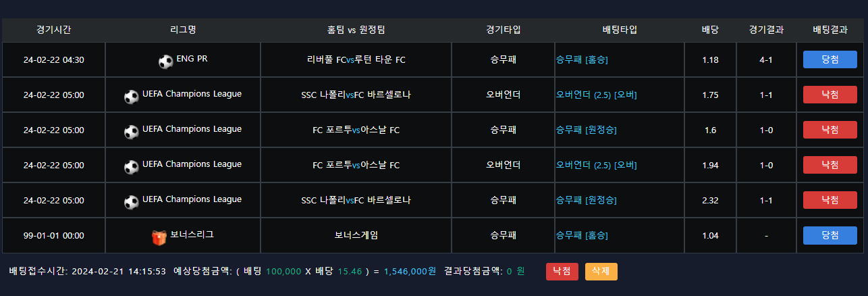Click soccer ball icon in the 포르투 승무패 [원정승] row
The height and width of the screenshot is (296, 868).
click(132, 132)
